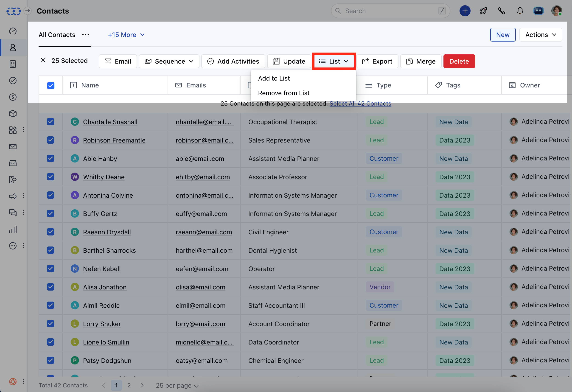The image size is (572, 392).
Task: Open the Products cube icon in sidebar
Action: coord(13,113)
